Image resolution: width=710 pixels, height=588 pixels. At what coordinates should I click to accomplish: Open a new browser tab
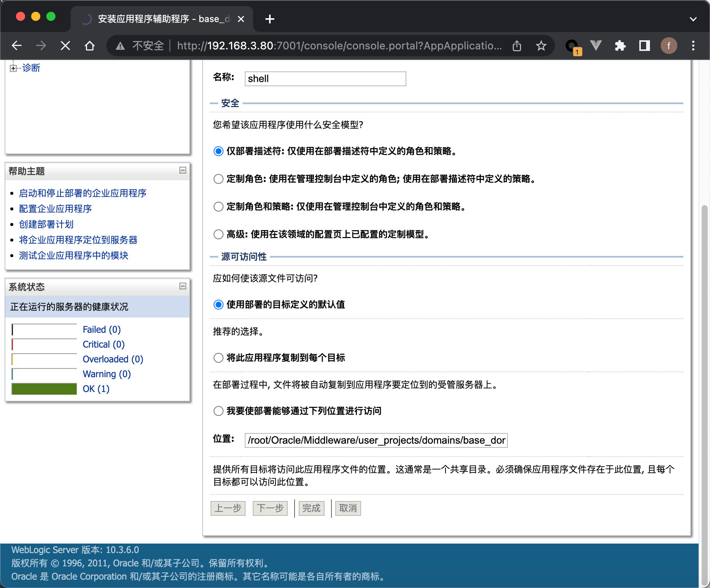click(x=270, y=19)
